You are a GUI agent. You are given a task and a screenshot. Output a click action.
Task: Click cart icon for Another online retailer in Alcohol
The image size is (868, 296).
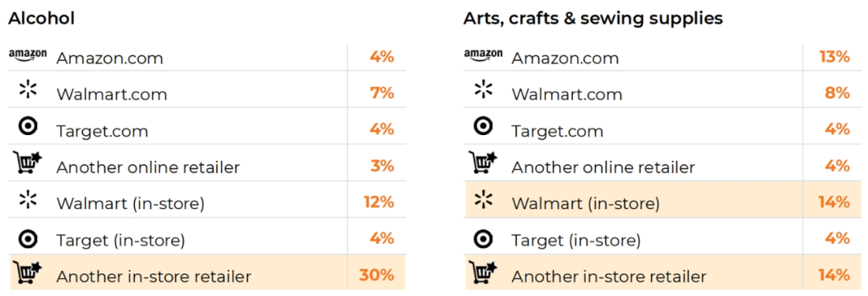click(27, 162)
